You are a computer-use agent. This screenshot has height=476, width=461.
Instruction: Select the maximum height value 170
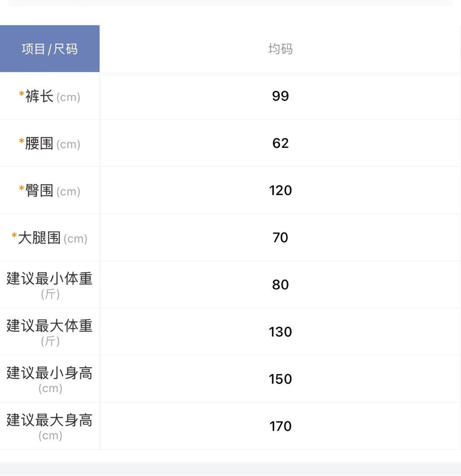coord(280,426)
